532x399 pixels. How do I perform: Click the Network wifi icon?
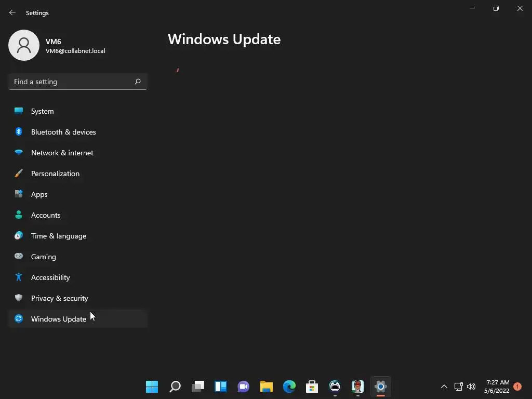(19, 152)
